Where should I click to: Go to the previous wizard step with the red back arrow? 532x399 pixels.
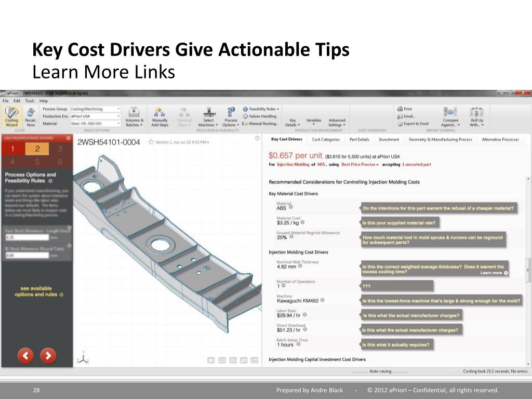[x=25, y=355]
